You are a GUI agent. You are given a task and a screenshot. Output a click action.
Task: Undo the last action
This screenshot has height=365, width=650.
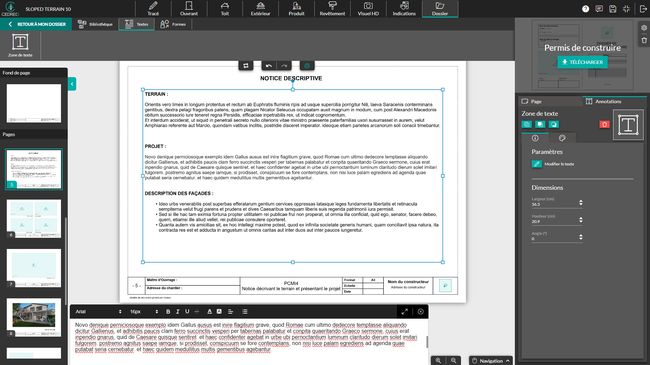point(269,66)
